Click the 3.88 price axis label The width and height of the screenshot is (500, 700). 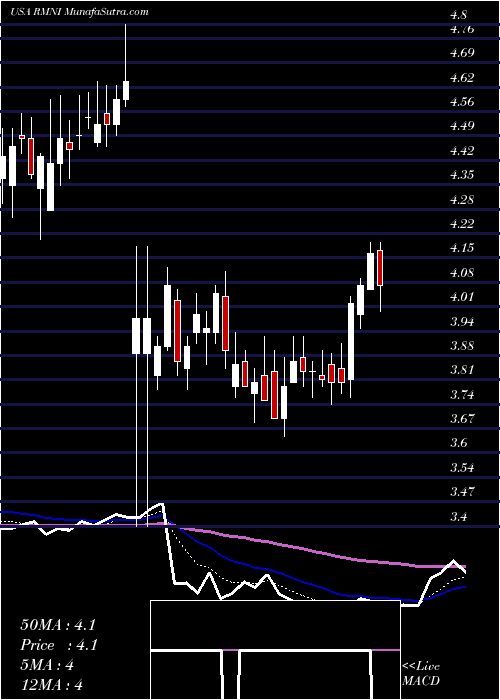[x=462, y=346]
